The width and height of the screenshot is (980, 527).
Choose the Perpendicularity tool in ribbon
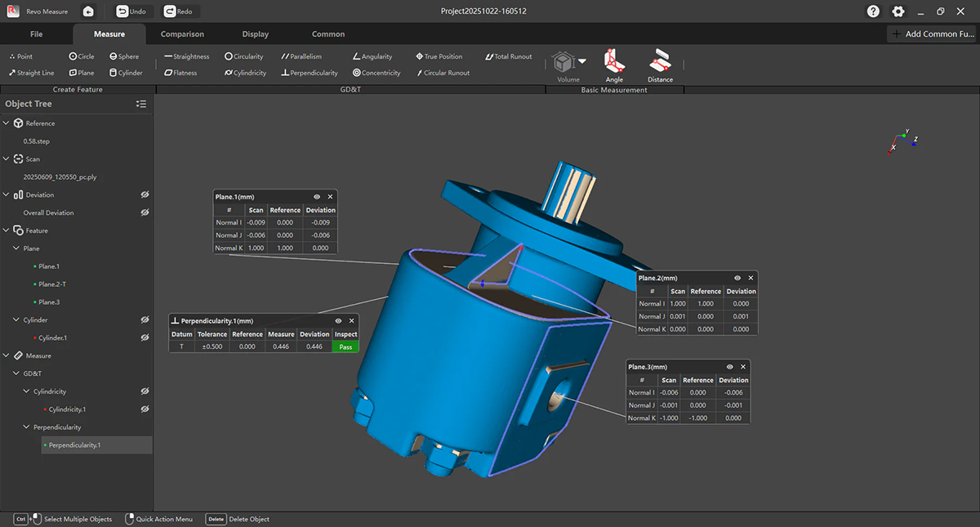309,73
